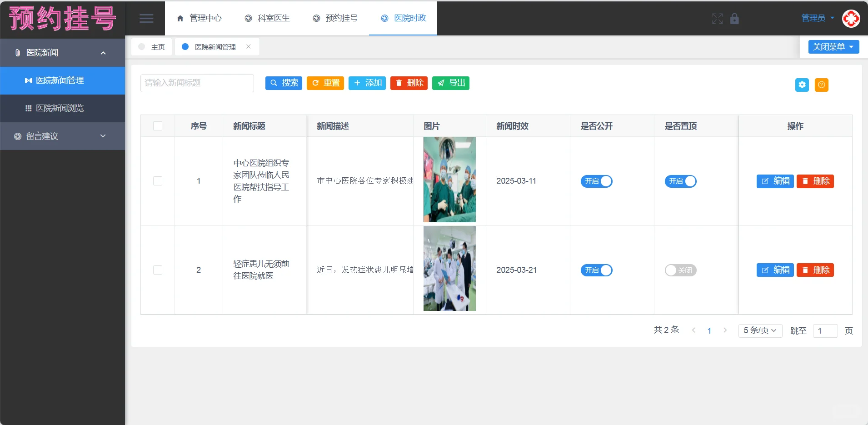Screen dimensions: 868x425
Task: Click the news title search input field
Action: click(x=196, y=83)
